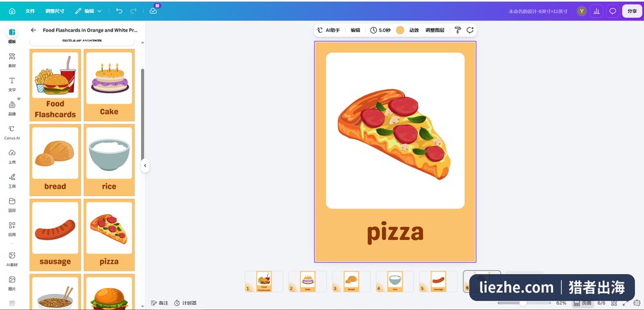The height and width of the screenshot is (310, 644).
Task: Go to Canva home via house icon
Action: pos(12,11)
